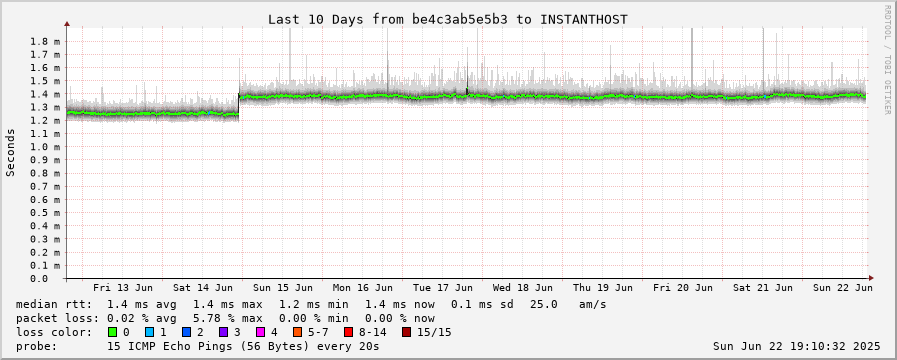Viewport: 897px width, 360px height.
Task: Click the '0.00 % now' packet loss value
Action: pyautogui.click(x=400, y=318)
